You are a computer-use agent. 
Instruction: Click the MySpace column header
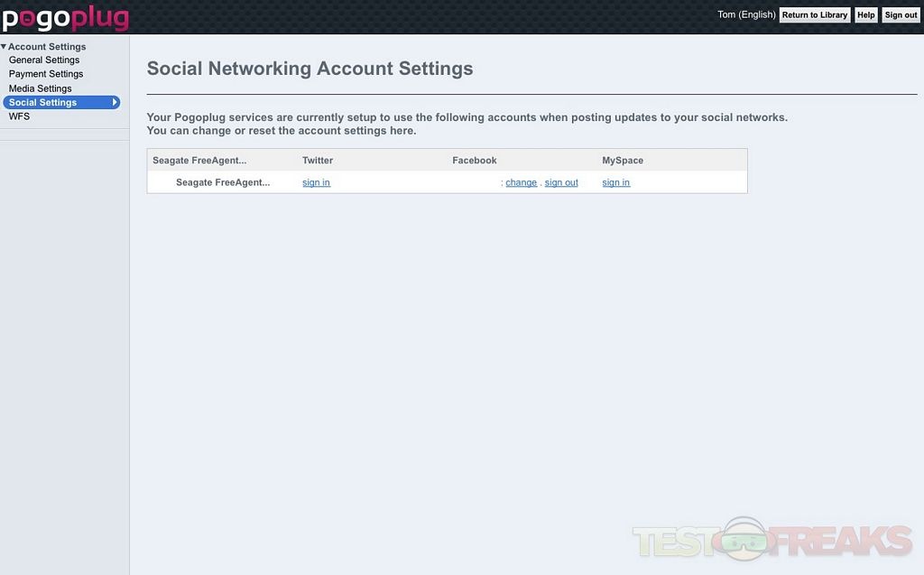coord(623,161)
